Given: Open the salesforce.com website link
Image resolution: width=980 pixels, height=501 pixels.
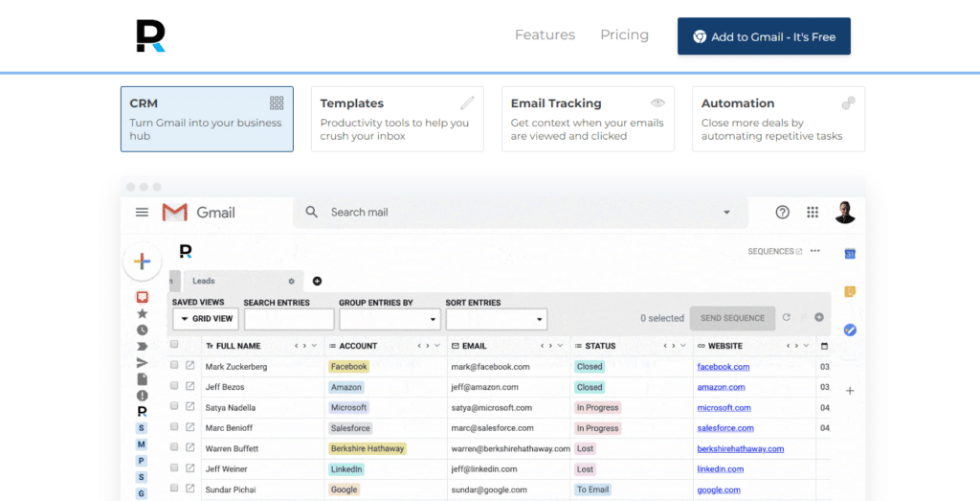Looking at the screenshot, I should [x=724, y=428].
